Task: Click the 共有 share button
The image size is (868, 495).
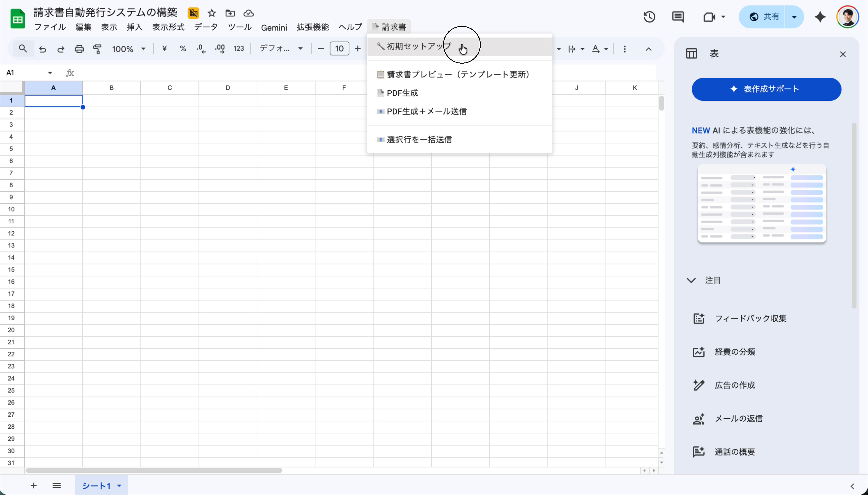Action: [770, 16]
